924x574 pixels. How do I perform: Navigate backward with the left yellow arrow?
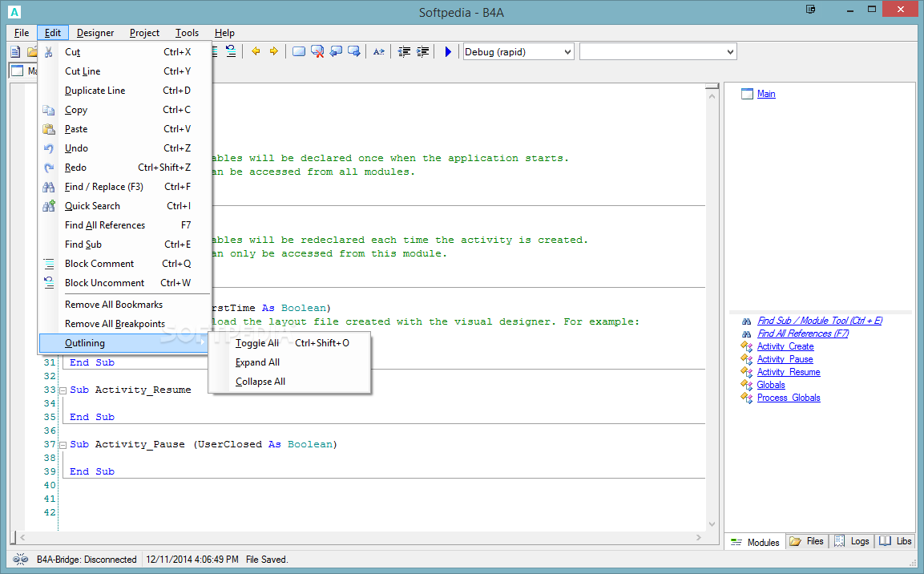(256, 52)
